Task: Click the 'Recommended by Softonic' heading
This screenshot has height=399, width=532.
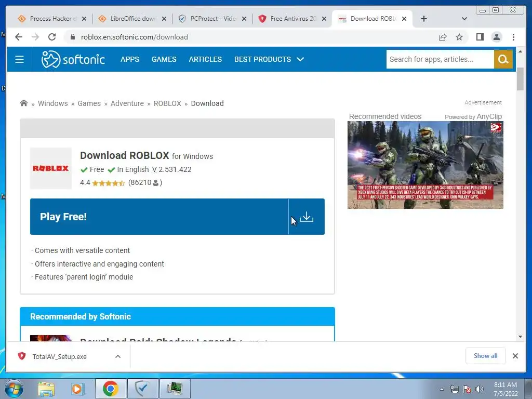Action: tap(81, 316)
